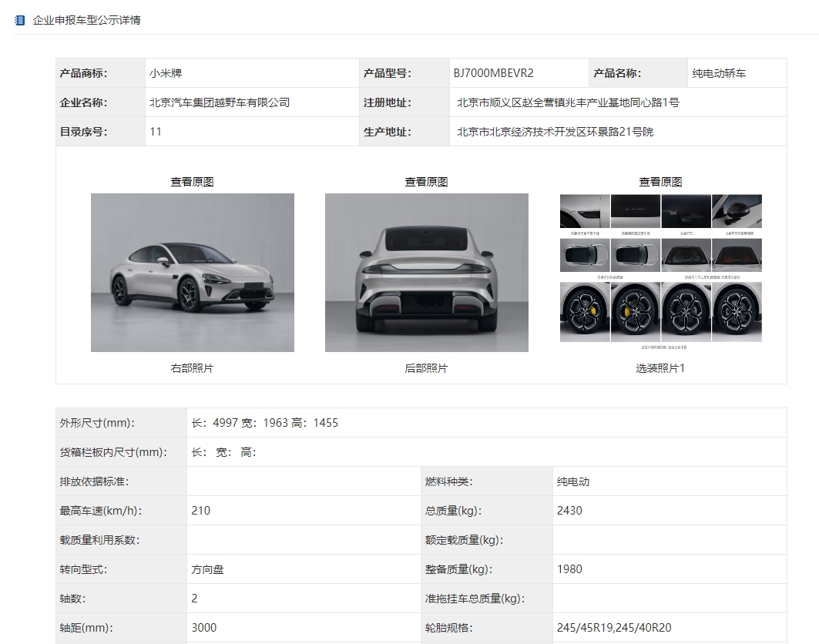Screen dimensions: 819x644
Task: Open 查看原图 link above the optional-equipment photo
Action: click(660, 182)
